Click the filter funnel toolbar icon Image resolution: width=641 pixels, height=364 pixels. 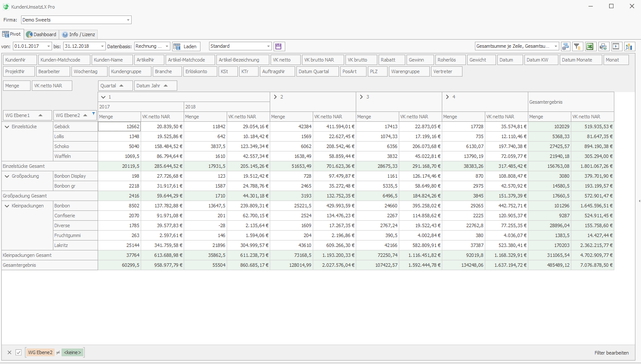577,46
